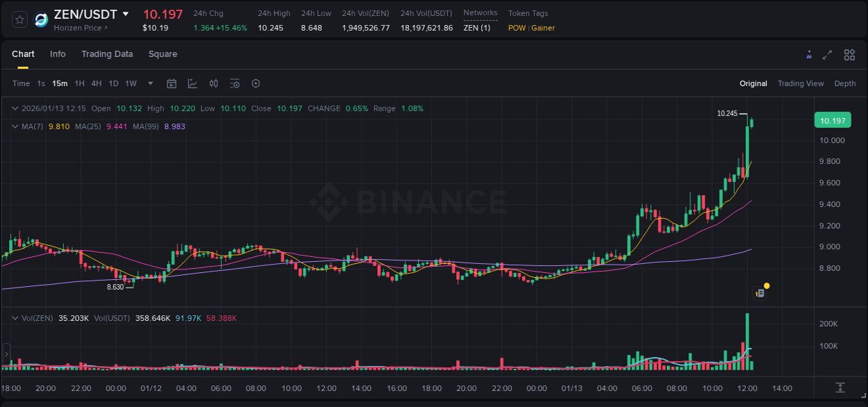Viewport: 868px width, 407px height.
Task: Switch to the Trading Data tab
Action: [107, 54]
